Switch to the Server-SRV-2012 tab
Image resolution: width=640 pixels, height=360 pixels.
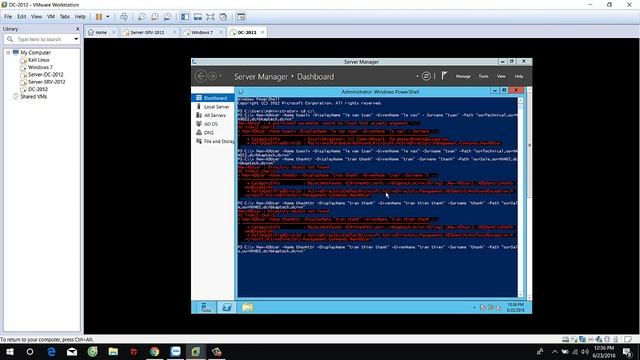coord(147,32)
